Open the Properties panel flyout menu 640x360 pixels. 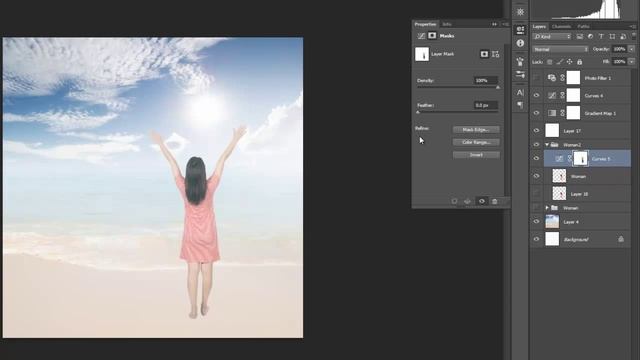click(x=505, y=24)
